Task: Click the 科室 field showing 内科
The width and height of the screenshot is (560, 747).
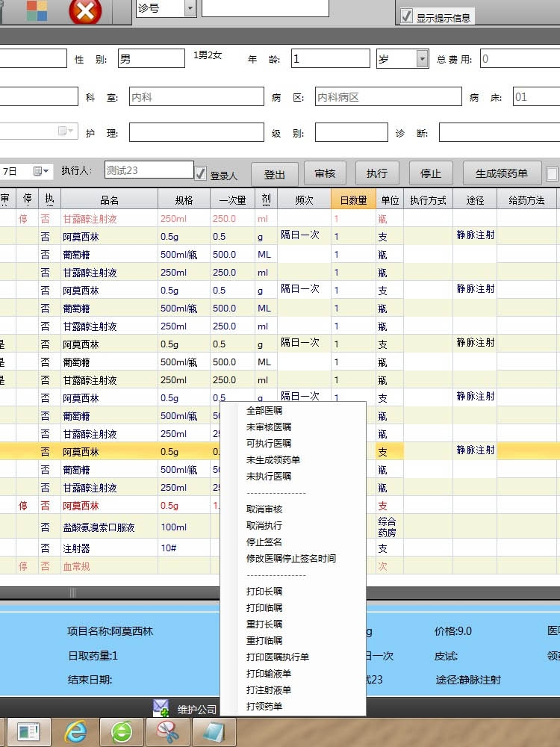Action: [196, 96]
